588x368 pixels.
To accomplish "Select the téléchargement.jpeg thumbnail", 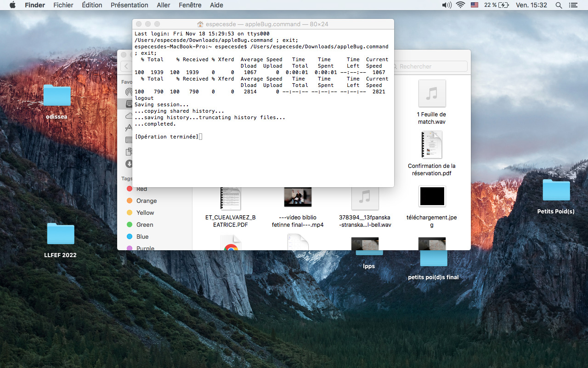I will (432, 196).
